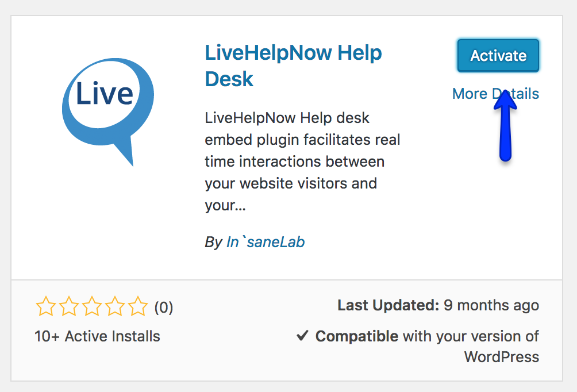The image size is (577, 392).
Task: Open the More Details link
Action: point(495,94)
